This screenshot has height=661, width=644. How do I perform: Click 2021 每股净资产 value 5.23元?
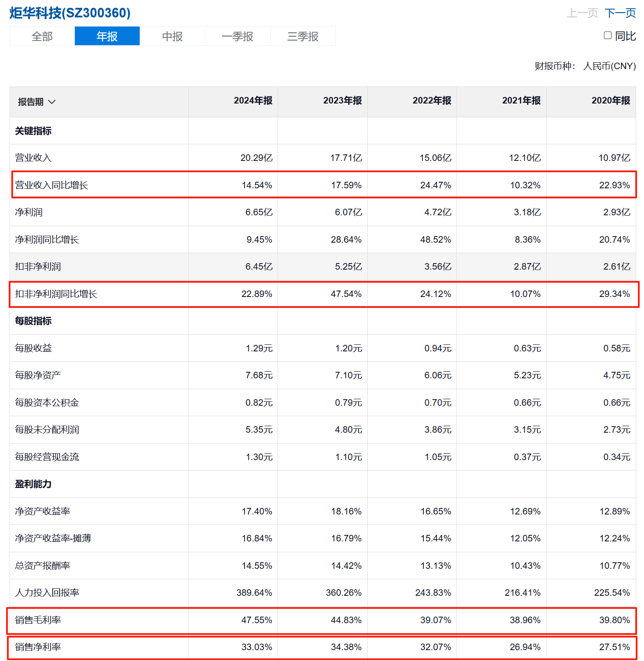(x=527, y=375)
